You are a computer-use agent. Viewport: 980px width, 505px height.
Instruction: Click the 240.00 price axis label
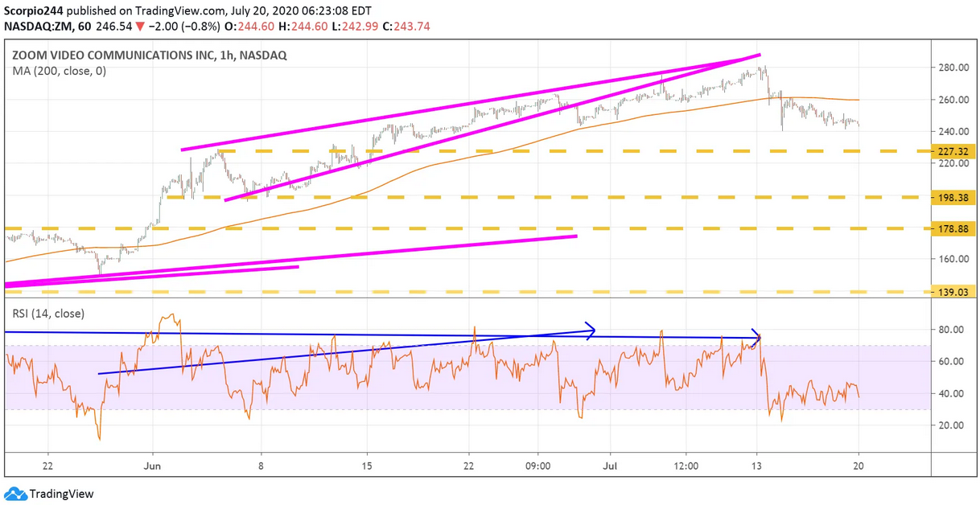pos(952,131)
